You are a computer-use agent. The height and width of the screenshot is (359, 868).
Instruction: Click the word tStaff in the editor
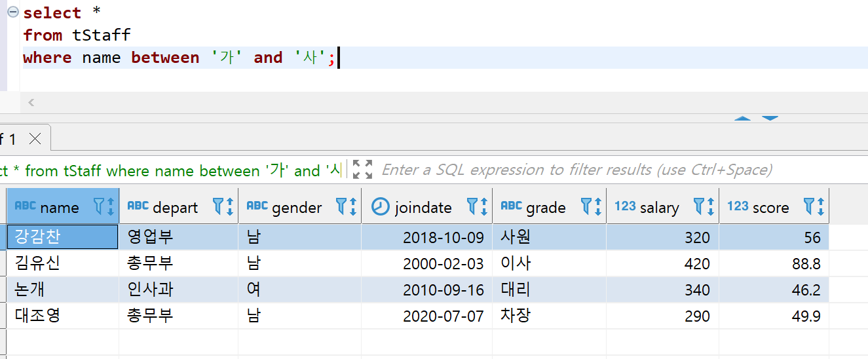click(102, 35)
